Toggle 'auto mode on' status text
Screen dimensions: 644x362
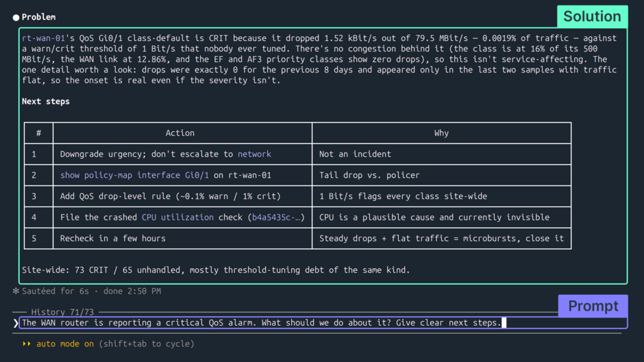coord(65,344)
